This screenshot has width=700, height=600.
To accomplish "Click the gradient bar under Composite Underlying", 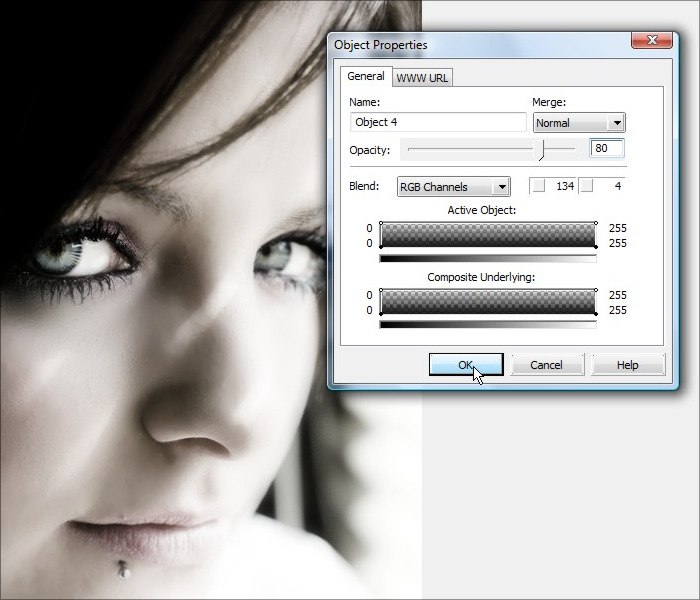I will click(x=488, y=324).
